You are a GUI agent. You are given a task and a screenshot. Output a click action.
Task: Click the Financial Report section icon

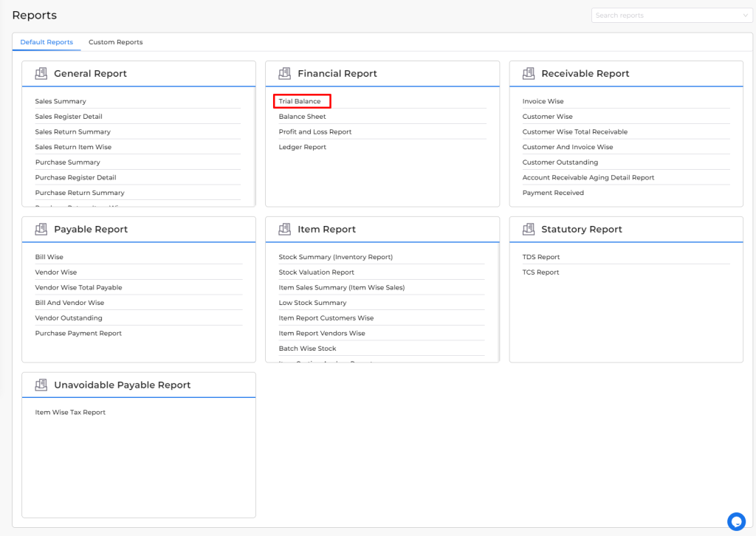click(284, 73)
